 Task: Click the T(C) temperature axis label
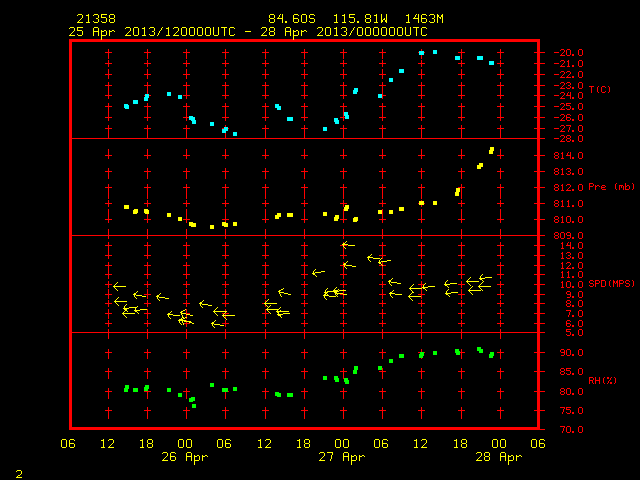(x=600, y=89)
